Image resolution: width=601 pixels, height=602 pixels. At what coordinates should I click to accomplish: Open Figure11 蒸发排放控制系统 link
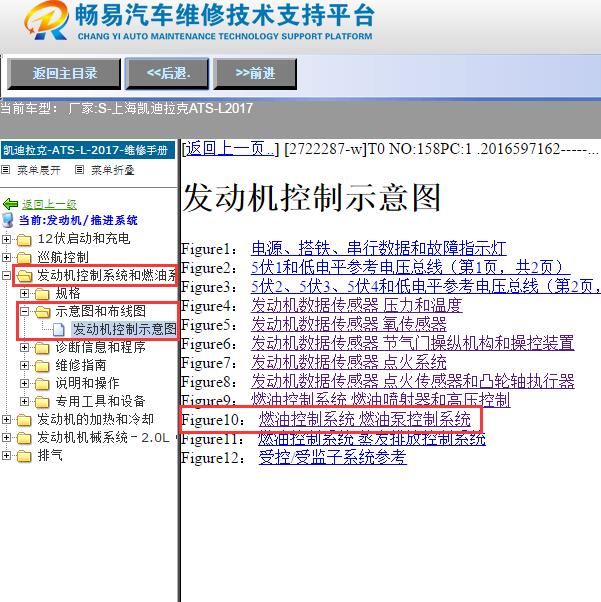[372, 438]
